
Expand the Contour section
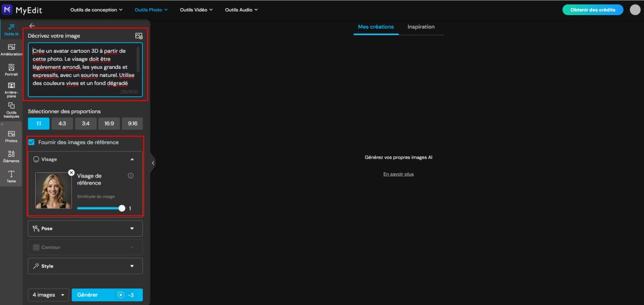[x=86, y=247]
